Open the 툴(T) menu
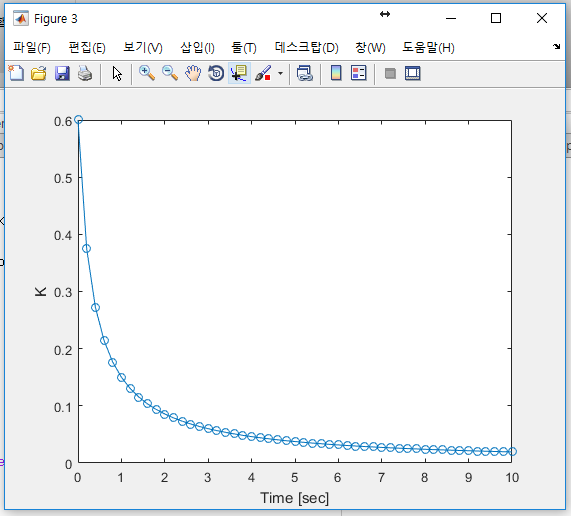Screen dimensions: 571x516 coord(244,47)
